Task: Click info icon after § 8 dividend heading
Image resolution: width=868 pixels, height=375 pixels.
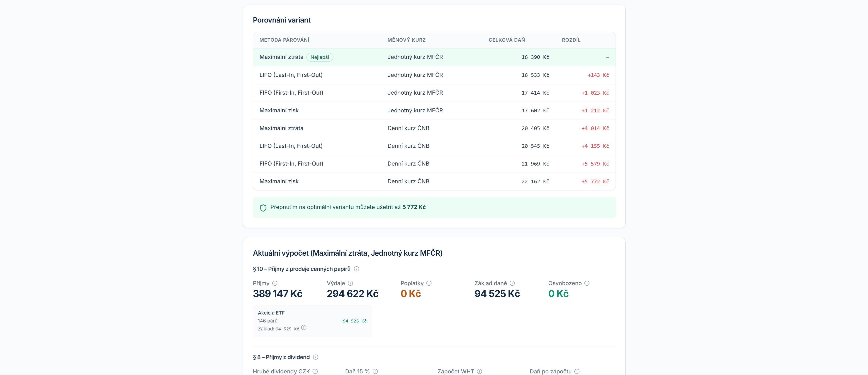Action: click(315, 357)
